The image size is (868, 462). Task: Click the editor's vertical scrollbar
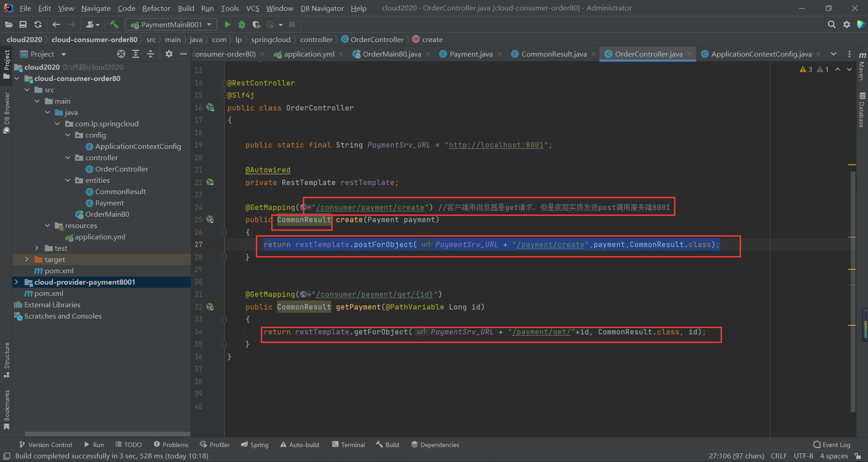click(x=853, y=290)
